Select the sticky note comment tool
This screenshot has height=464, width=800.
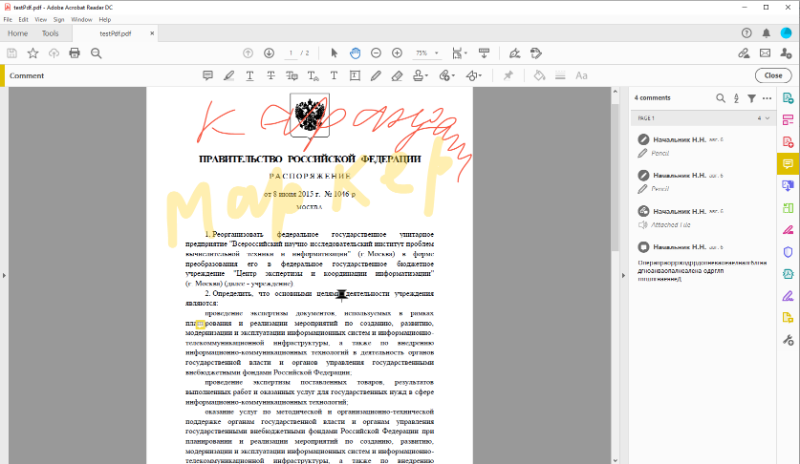(x=208, y=75)
